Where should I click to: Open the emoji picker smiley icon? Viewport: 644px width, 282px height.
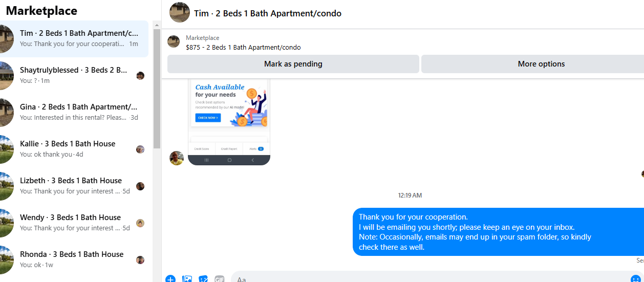coord(635,278)
